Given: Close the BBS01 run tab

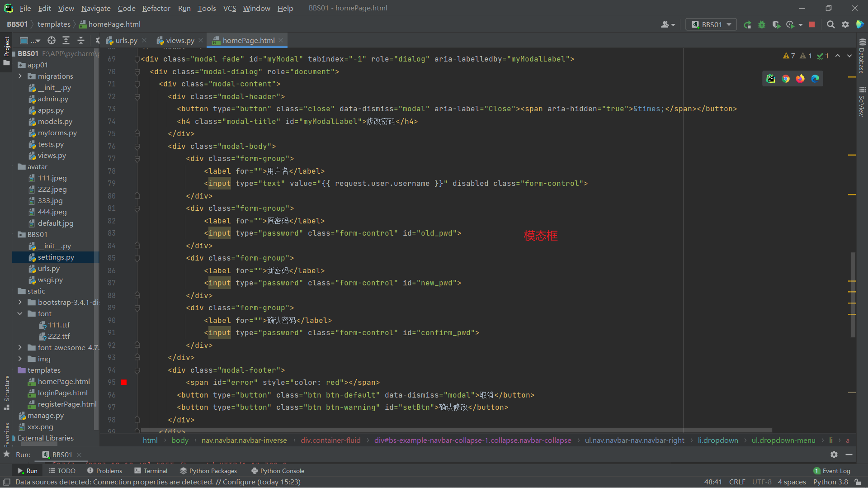Looking at the screenshot, I should pos(79,455).
